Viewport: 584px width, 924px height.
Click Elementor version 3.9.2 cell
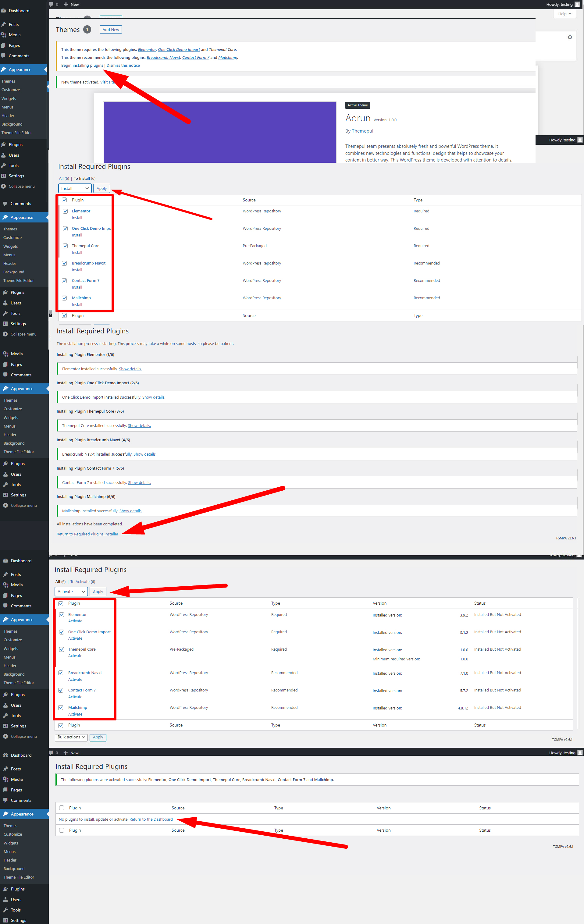[464, 615]
